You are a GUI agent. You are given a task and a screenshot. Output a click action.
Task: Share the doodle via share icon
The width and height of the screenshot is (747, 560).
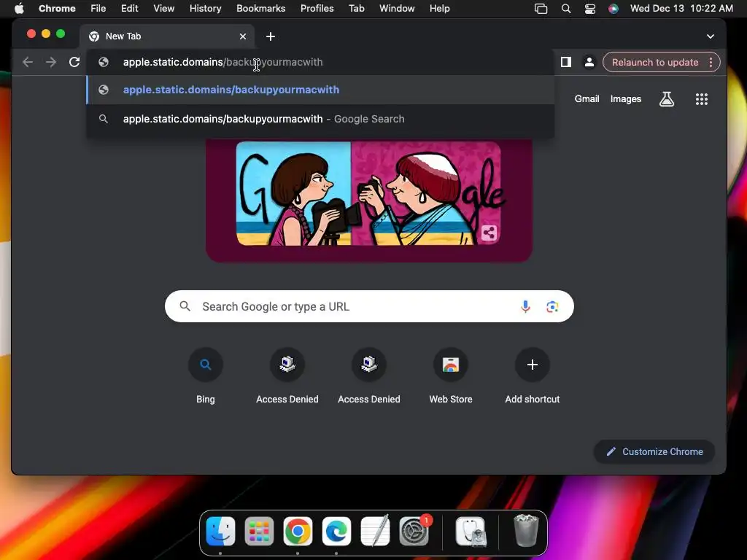(489, 233)
